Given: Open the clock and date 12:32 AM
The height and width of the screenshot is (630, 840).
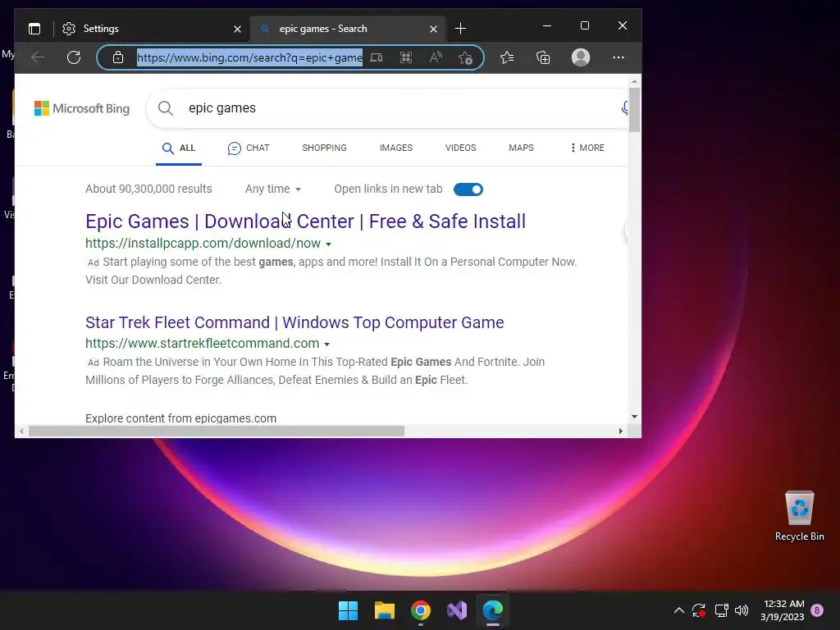Looking at the screenshot, I should pos(783,610).
